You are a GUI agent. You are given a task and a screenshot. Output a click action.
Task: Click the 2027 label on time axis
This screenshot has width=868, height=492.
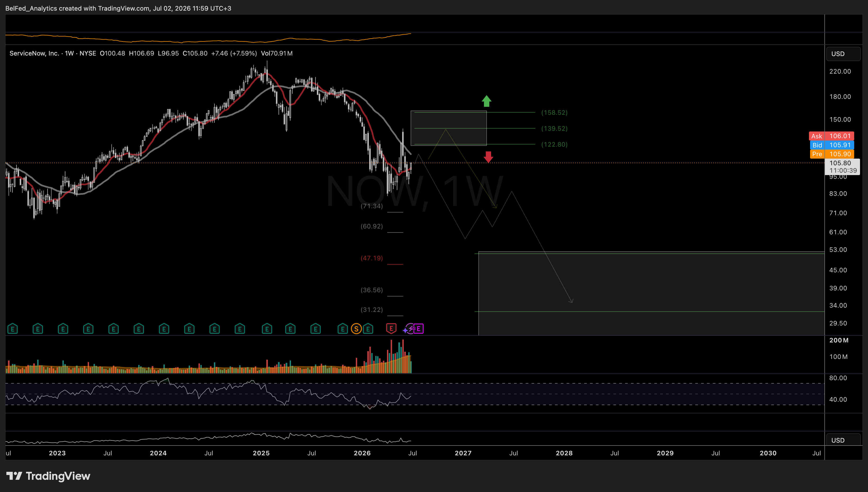pyautogui.click(x=463, y=453)
